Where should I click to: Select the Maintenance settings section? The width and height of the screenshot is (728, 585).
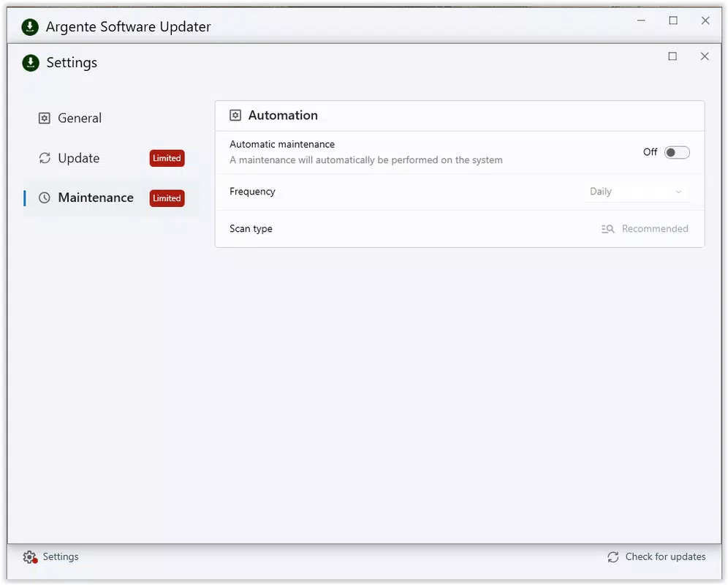pos(110,198)
